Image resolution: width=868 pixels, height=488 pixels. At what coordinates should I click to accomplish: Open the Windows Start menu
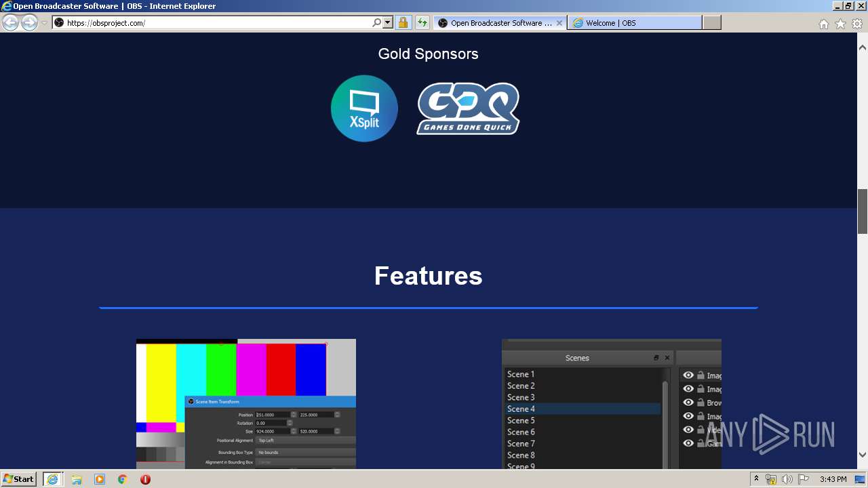click(x=19, y=479)
